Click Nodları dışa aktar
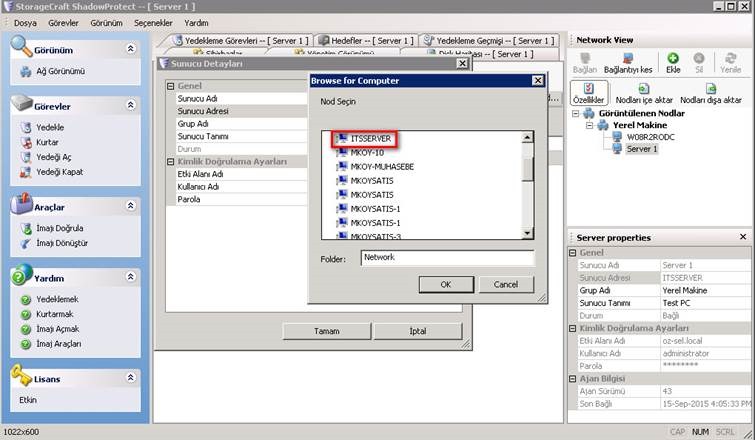 [x=711, y=93]
